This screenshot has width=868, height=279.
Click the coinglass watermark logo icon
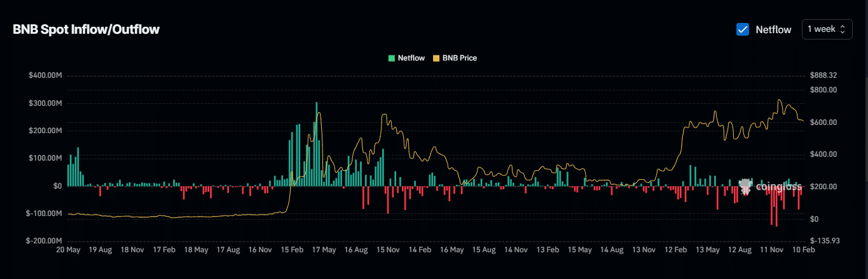[745, 185]
